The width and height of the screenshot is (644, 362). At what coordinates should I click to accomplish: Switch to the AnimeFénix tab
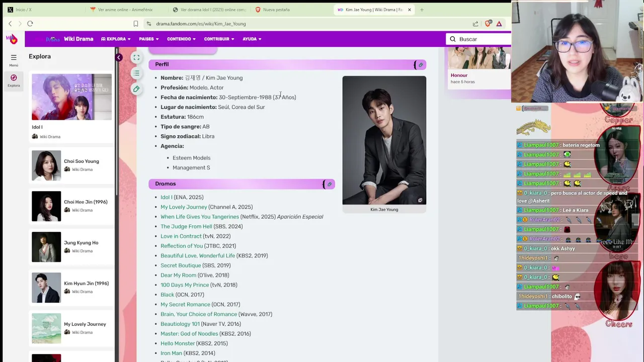(x=125, y=10)
